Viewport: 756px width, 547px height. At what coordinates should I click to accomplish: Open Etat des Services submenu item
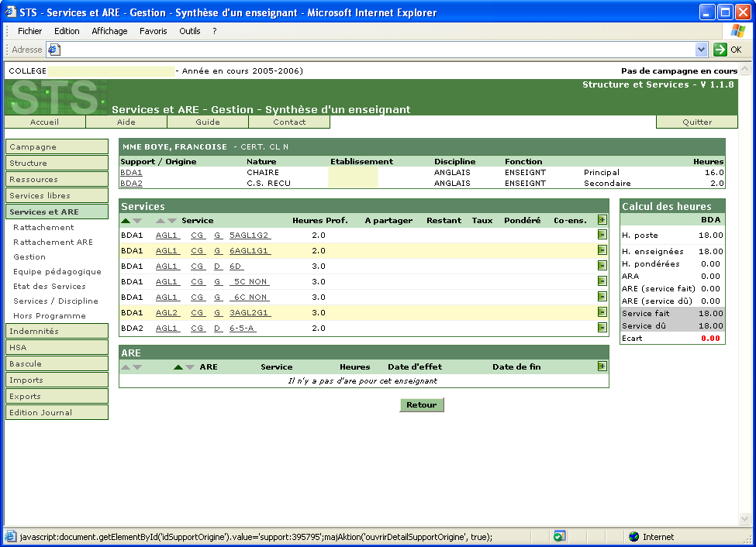coord(50,286)
